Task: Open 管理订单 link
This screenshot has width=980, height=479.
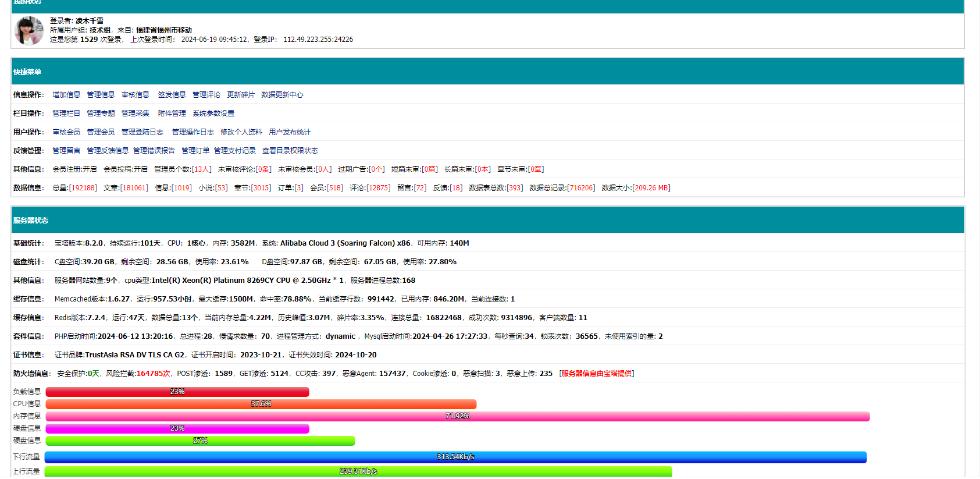Action: 195,151
